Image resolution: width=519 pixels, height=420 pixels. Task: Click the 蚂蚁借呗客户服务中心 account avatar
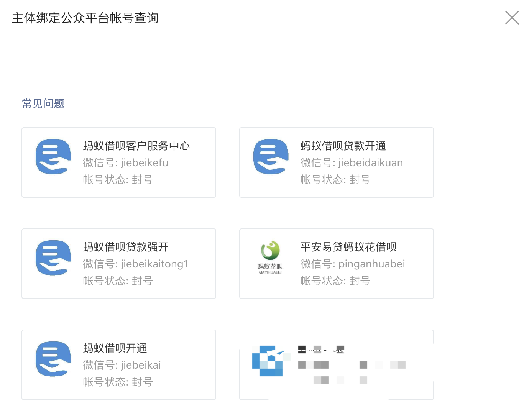pyautogui.click(x=53, y=157)
